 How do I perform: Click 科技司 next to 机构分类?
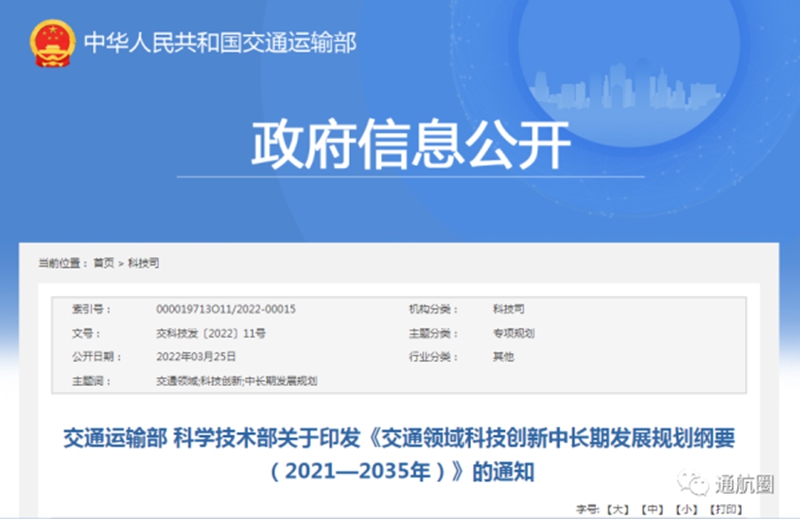point(508,309)
